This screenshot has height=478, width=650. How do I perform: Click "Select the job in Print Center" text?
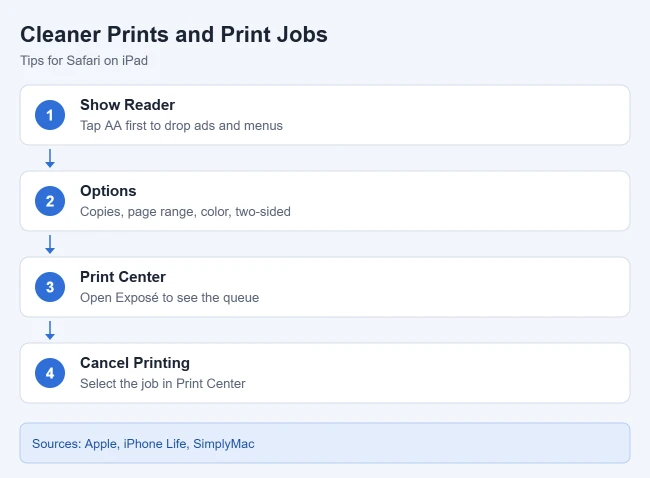(x=162, y=383)
